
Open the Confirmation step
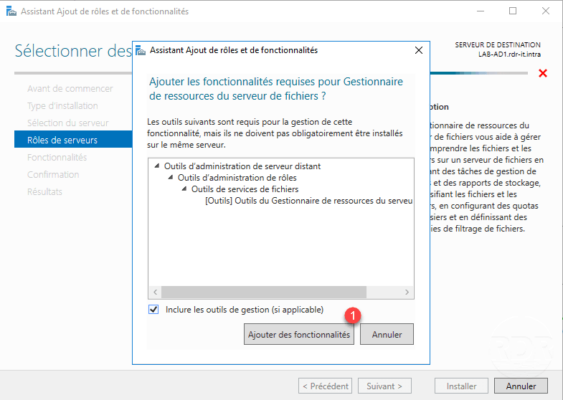(x=53, y=175)
